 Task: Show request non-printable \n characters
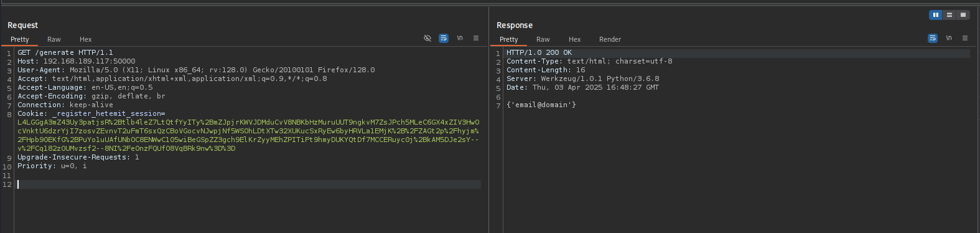pos(460,38)
